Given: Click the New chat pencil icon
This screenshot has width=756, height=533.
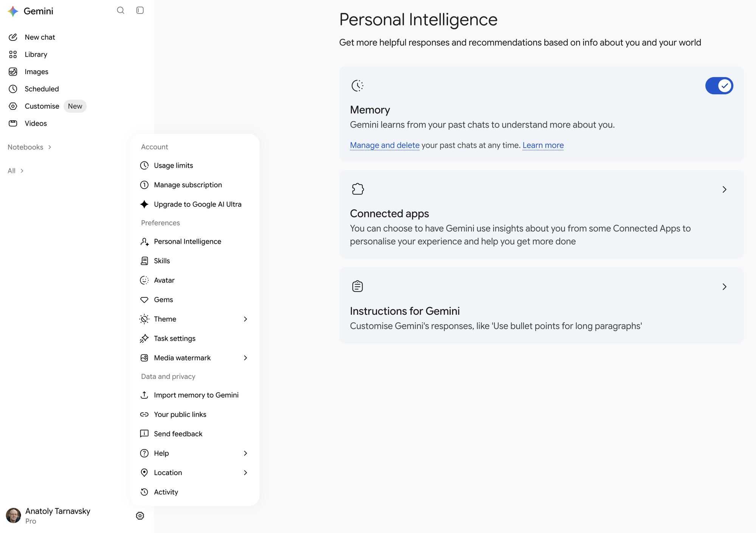Looking at the screenshot, I should pyautogui.click(x=13, y=37).
